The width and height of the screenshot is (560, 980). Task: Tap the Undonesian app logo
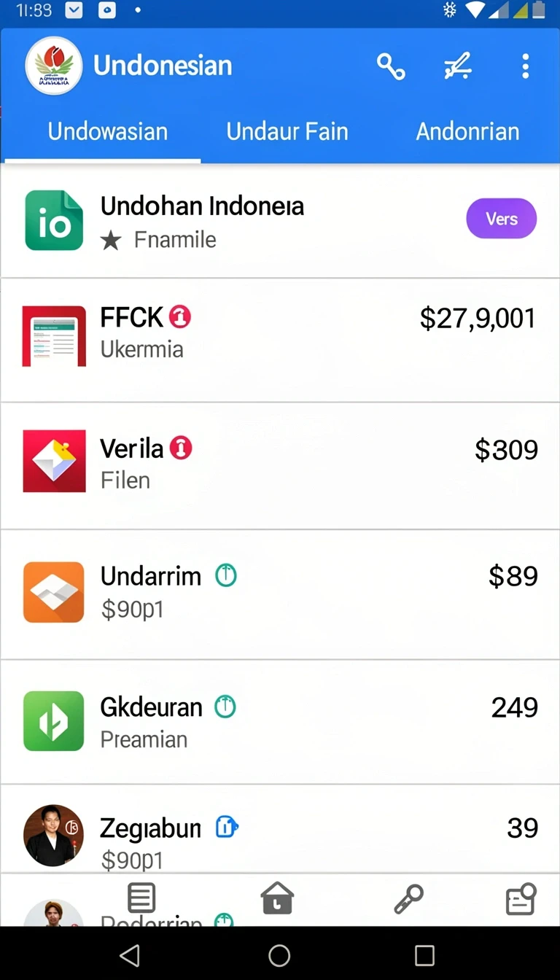[x=54, y=66]
